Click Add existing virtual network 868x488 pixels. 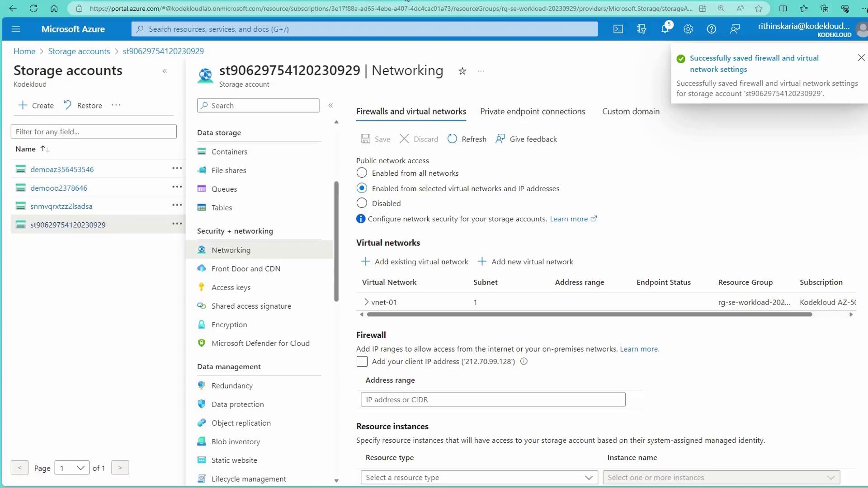[415, 262]
